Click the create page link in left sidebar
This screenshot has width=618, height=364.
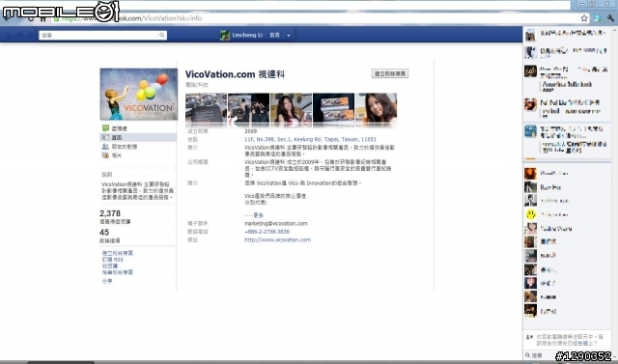pos(118,253)
